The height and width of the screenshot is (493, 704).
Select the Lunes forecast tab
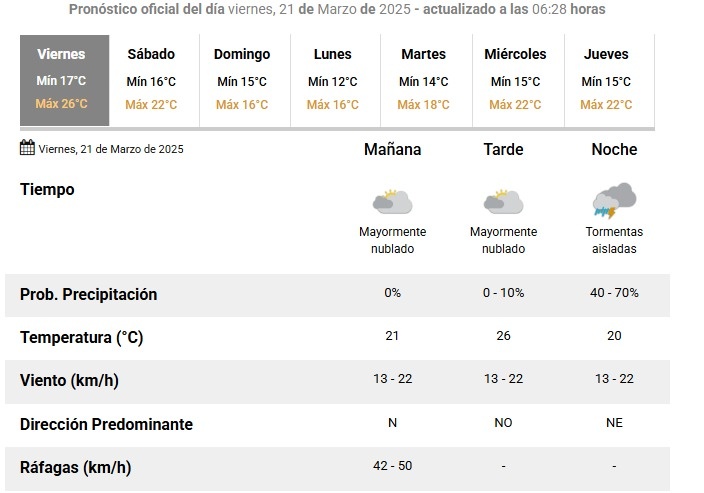tap(335, 80)
